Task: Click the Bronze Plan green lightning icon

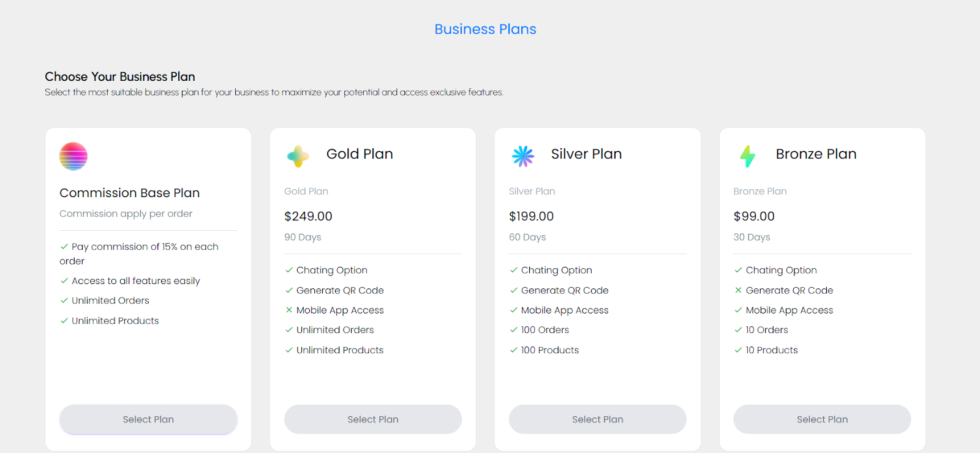Action: (747, 156)
